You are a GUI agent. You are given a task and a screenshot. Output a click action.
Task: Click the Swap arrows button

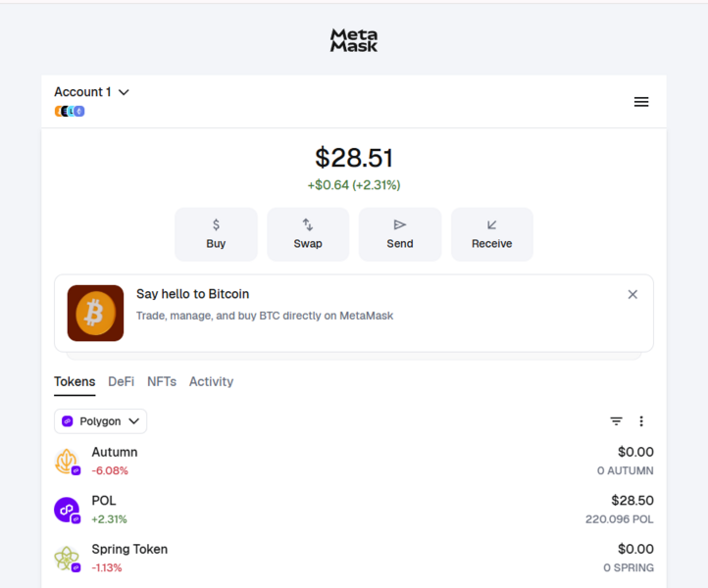(308, 234)
